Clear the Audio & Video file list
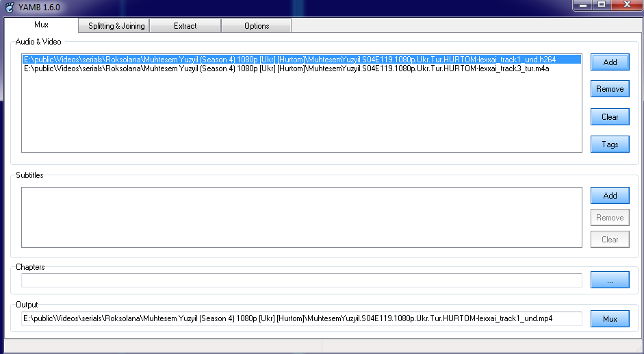Screen dimensions: 644x354 [x=610, y=117]
